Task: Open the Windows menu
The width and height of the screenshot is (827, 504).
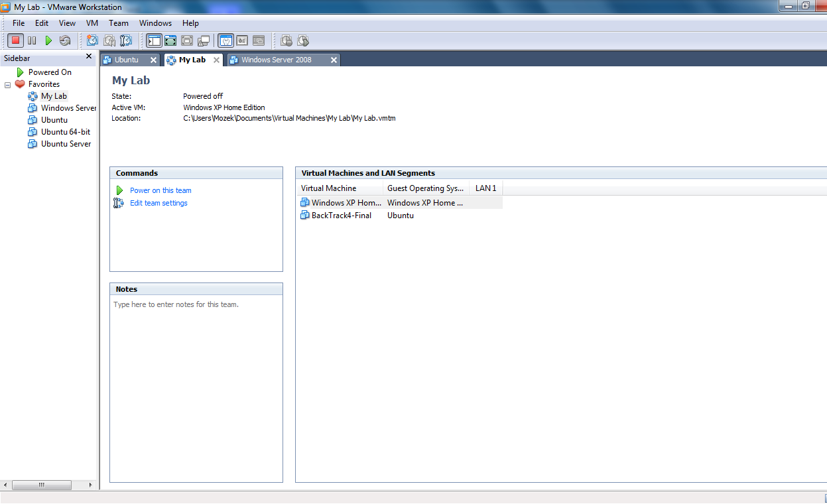Action: (x=155, y=23)
